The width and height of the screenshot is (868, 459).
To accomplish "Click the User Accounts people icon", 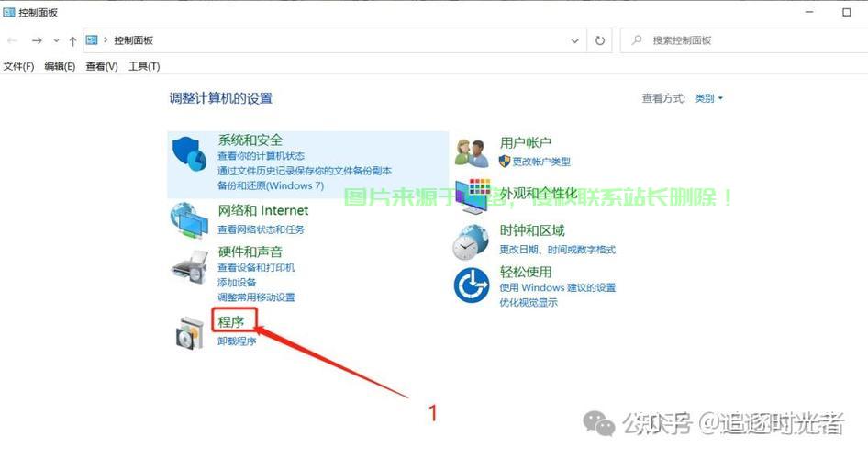I will (x=472, y=153).
